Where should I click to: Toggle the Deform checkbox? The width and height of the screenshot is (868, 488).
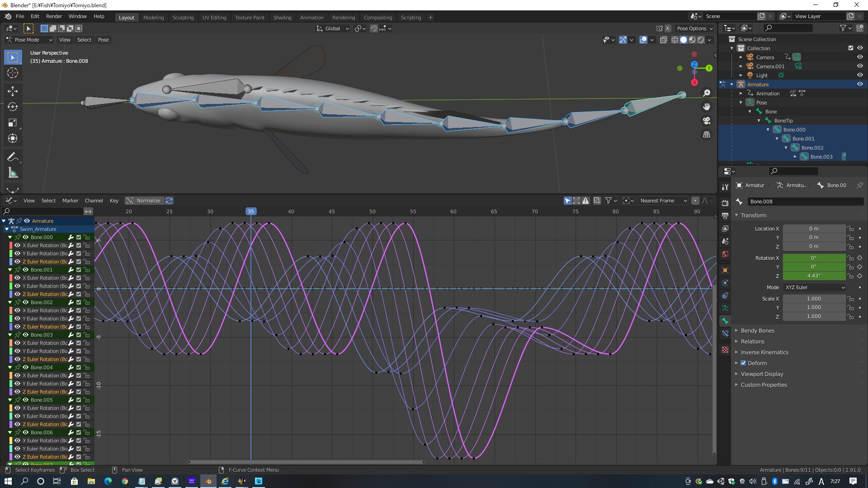point(743,363)
